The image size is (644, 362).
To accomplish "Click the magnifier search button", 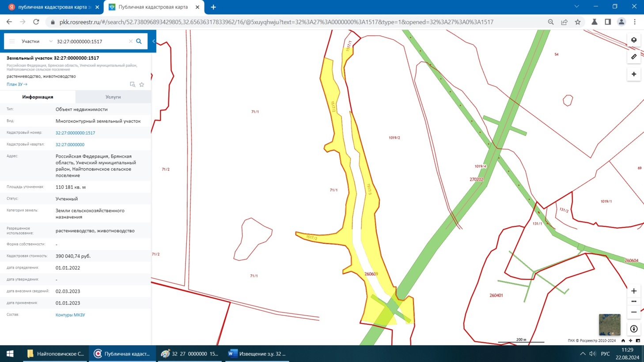I will [139, 41].
